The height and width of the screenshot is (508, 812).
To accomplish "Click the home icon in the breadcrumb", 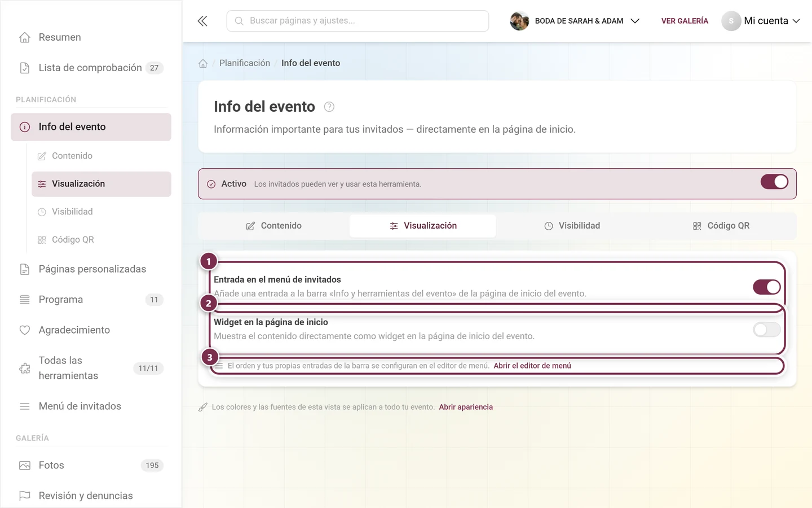I will pyautogui.click(x=203, y=63).
